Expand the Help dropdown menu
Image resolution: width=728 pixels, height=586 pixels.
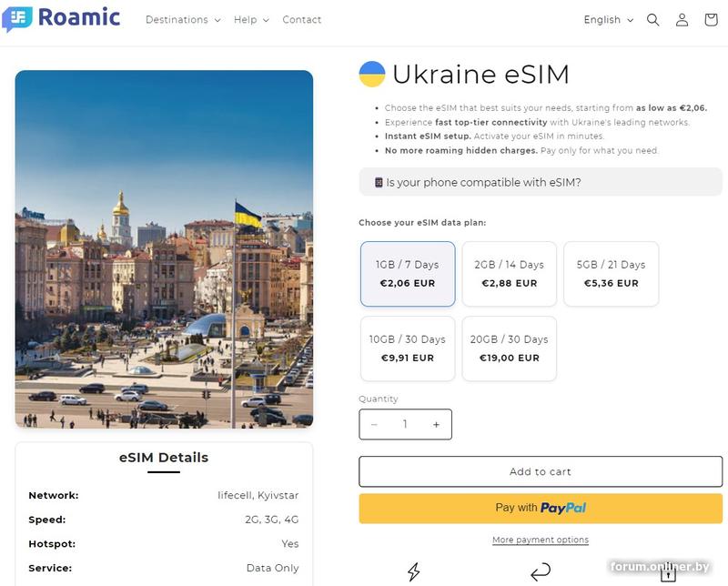[x=251, y=20]
